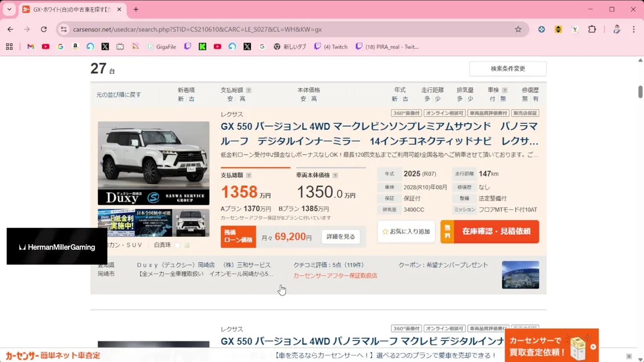The width and height of the screenshot is (644, 362).
Task: Open the apps grid in bookmarks bar
Action: (x=9, y=47)
